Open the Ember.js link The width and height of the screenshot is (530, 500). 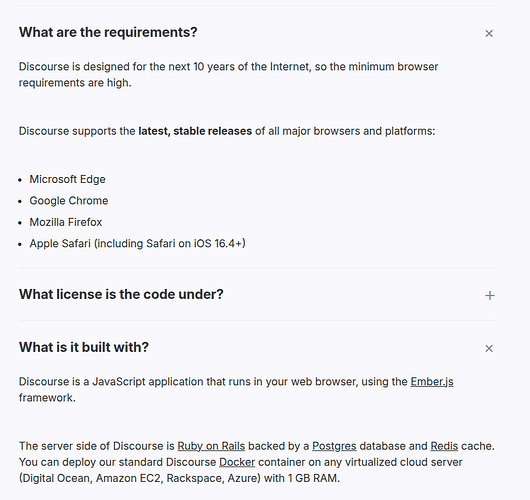[432, 382]
